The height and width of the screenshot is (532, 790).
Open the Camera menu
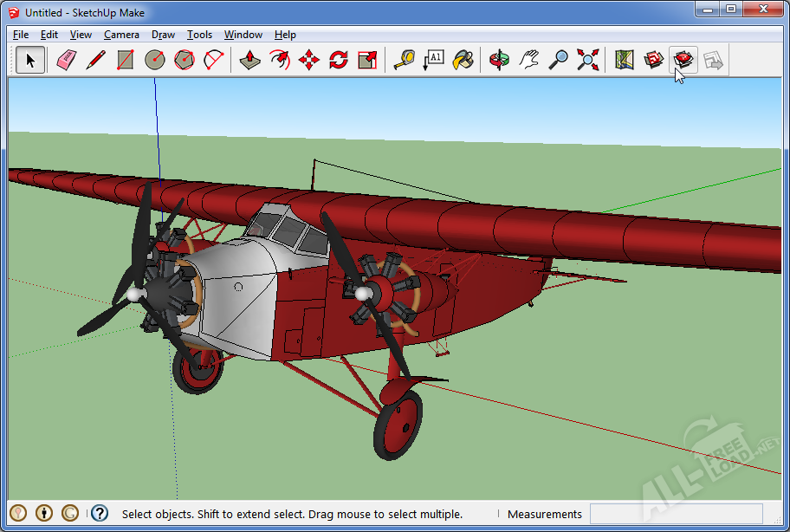point(121,35)
